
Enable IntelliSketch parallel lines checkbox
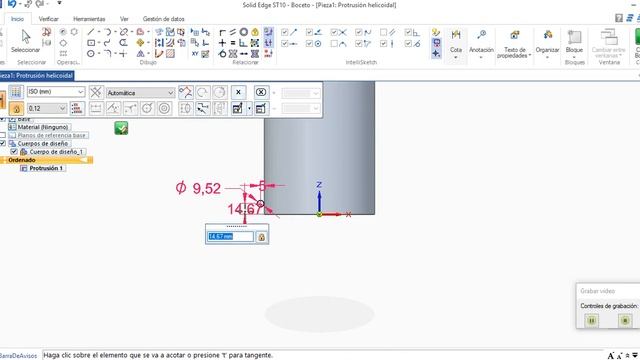coord(383,32)
